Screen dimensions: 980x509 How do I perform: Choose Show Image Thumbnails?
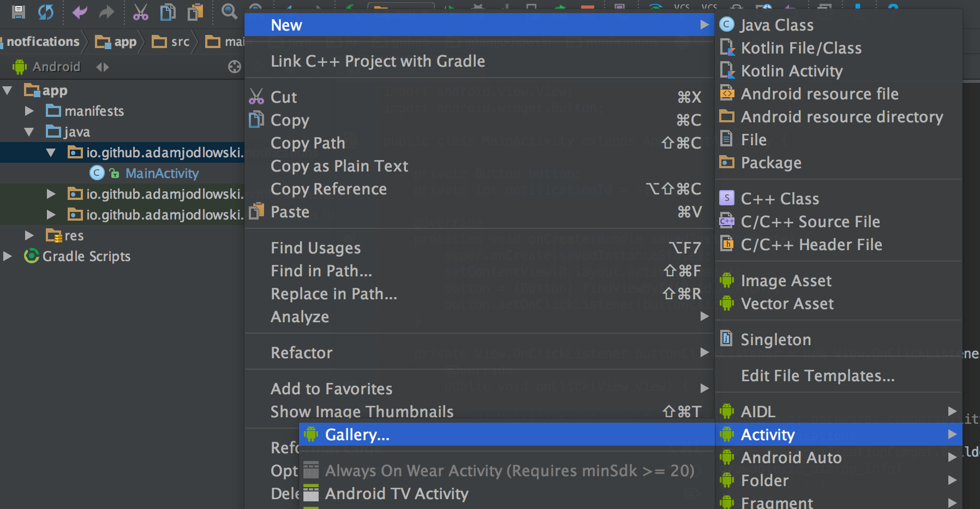479,411
